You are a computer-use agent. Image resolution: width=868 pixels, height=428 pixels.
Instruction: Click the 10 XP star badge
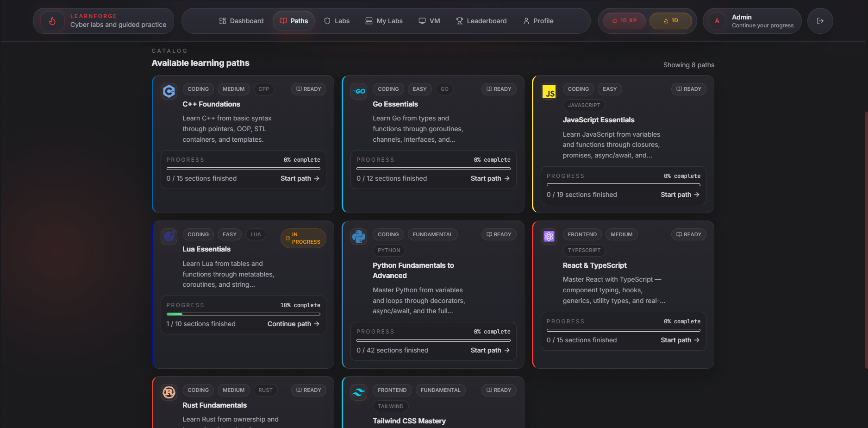(x=624, y=21)
